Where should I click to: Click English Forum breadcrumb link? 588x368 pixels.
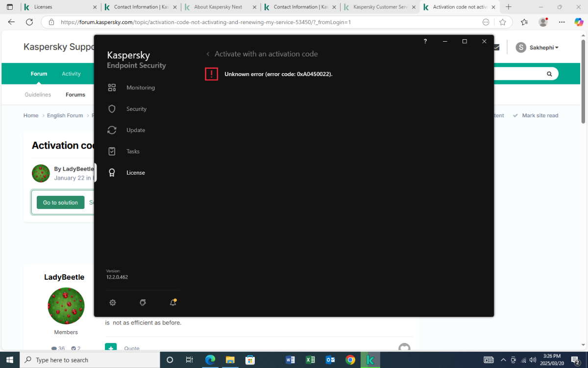[65, 115]
